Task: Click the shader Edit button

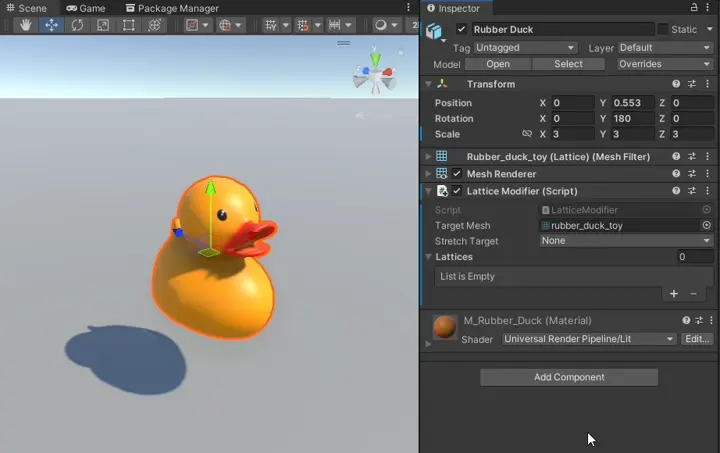Action: tap(697, 339)
